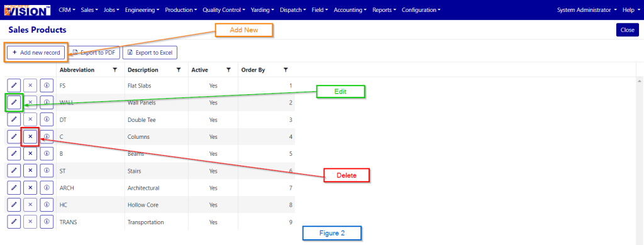Screen dimensions: 644x245
Task: Edit the Columns record
Action: 14,136
